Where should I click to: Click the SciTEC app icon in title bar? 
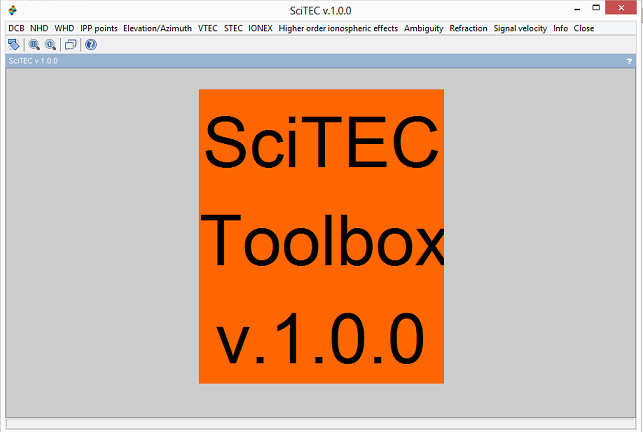click(x=13, y=10)
